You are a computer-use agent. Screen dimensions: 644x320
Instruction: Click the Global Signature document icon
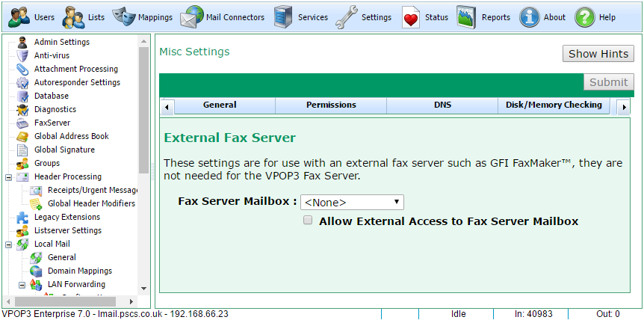pos(22,150)
